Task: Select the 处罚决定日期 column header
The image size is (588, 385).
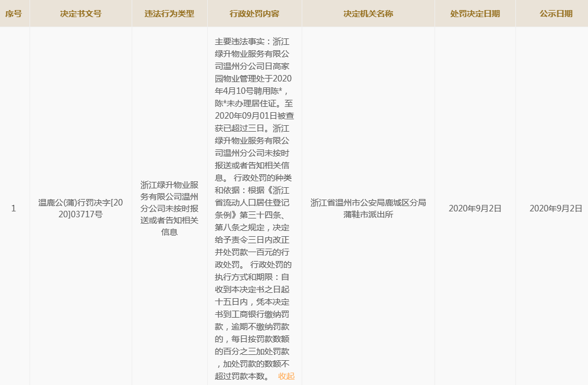Action: click(x=475, y=14)
